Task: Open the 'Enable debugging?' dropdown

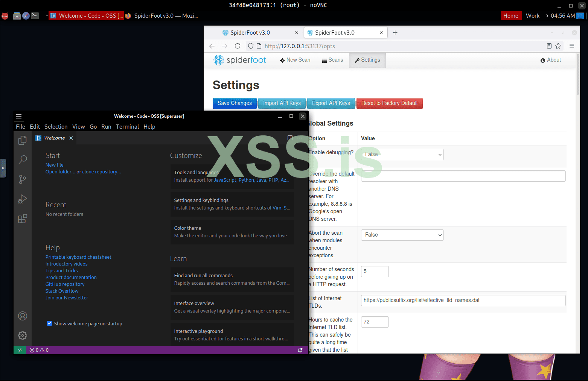Action: (402, 154)
